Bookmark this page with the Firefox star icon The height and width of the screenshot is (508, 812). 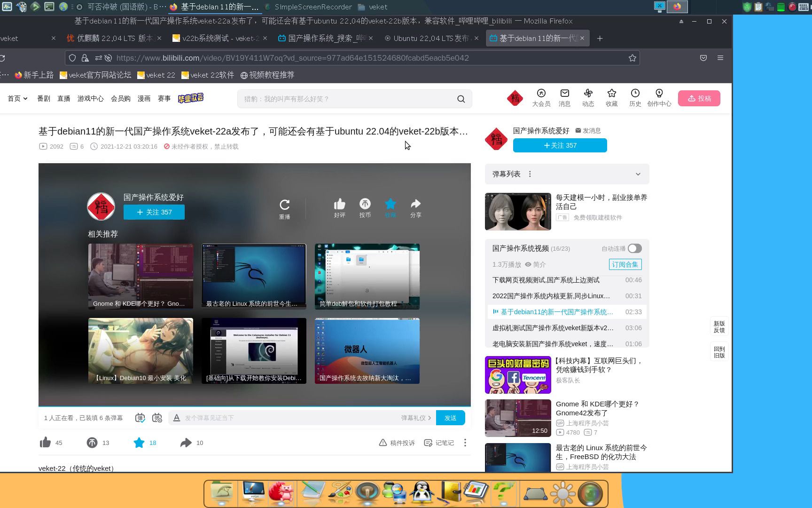click(x=632, y=58)
